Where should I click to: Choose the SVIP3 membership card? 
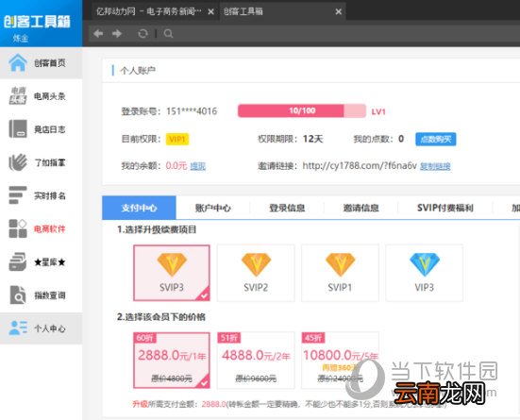click(172, 273)
